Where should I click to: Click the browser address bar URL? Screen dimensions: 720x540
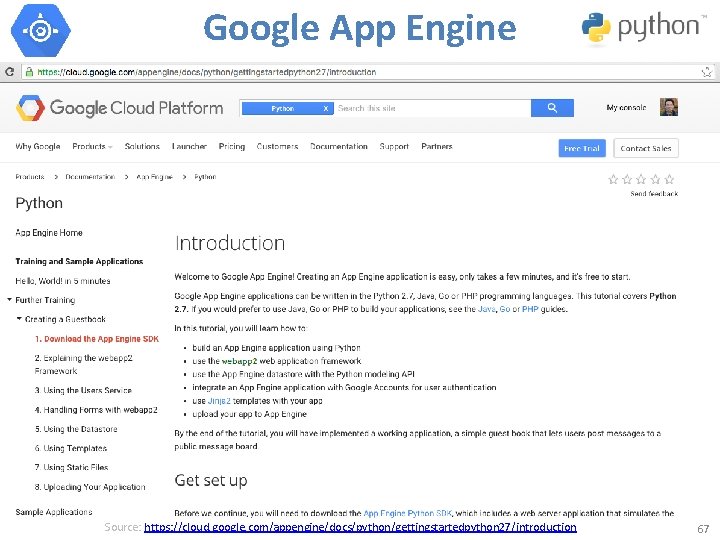(x=207, y=72)
